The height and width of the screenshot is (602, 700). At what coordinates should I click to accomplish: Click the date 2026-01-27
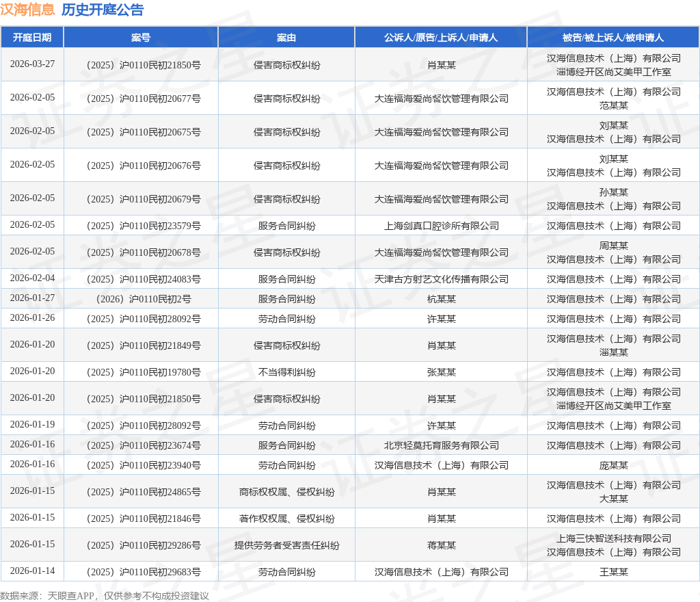point(33,298)
